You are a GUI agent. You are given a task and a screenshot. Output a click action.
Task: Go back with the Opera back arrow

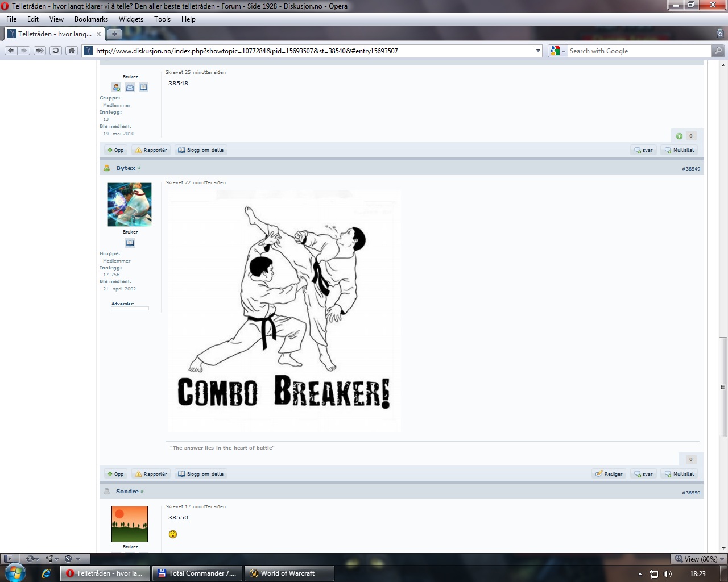[11, 51]
